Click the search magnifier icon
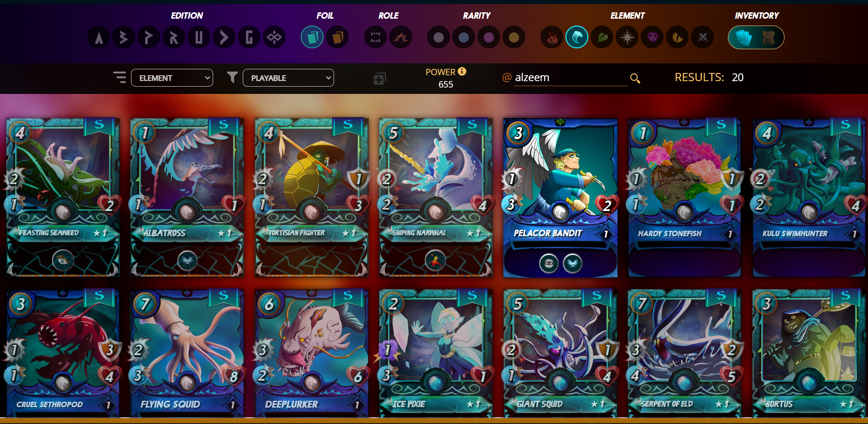Image resolution: width=868 pixels, height=424 pixels. coord(635,78)
